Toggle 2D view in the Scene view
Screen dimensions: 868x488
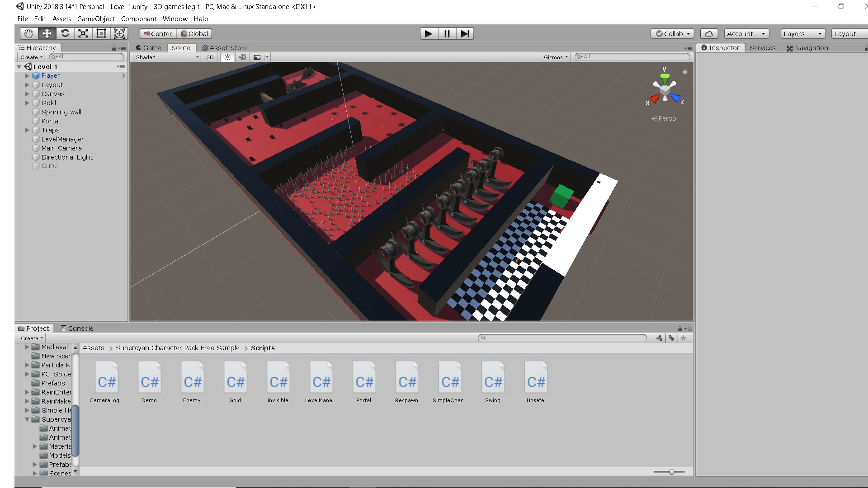[x=210, y=57]
